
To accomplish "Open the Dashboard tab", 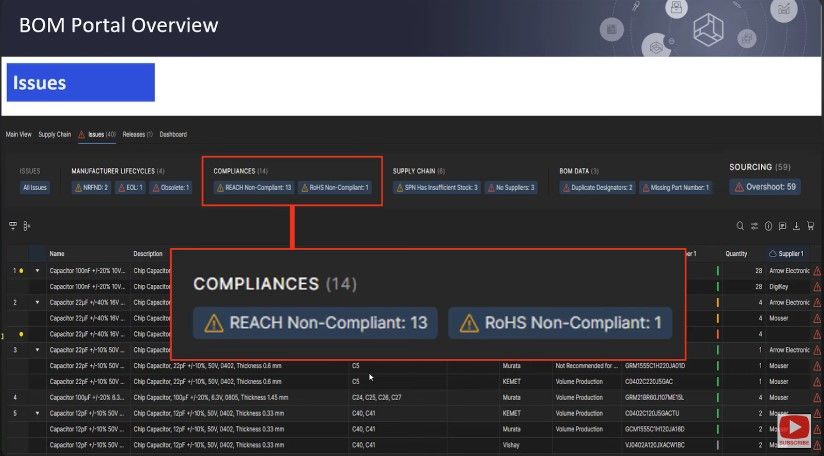I will 173,134.
